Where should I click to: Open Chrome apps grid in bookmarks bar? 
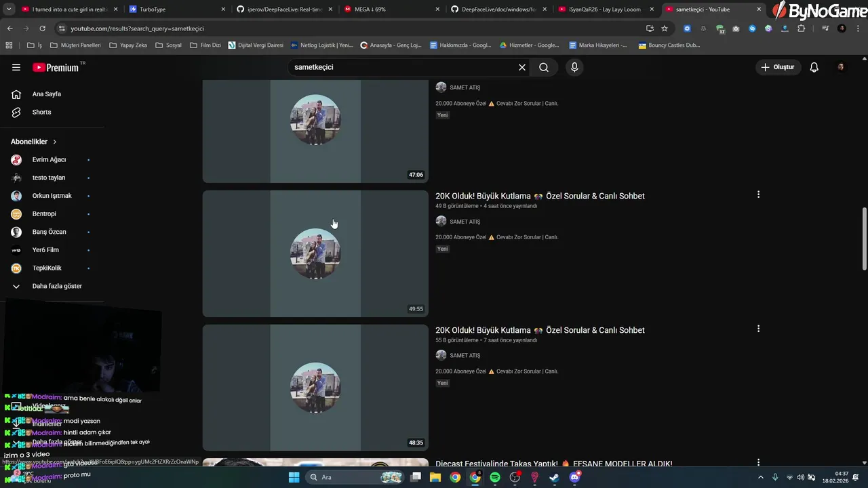pos(9,45)
